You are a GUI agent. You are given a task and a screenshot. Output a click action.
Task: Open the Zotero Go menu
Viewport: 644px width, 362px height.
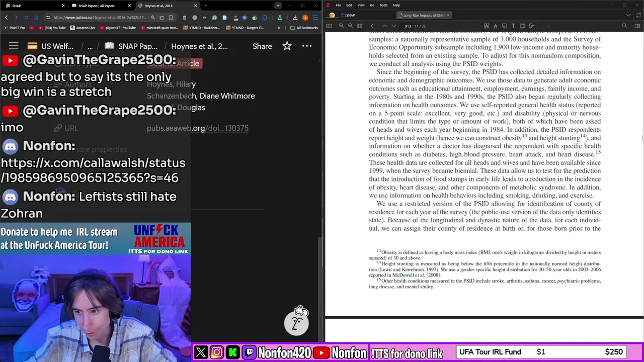pyautogui.click(x=372, y=5)
